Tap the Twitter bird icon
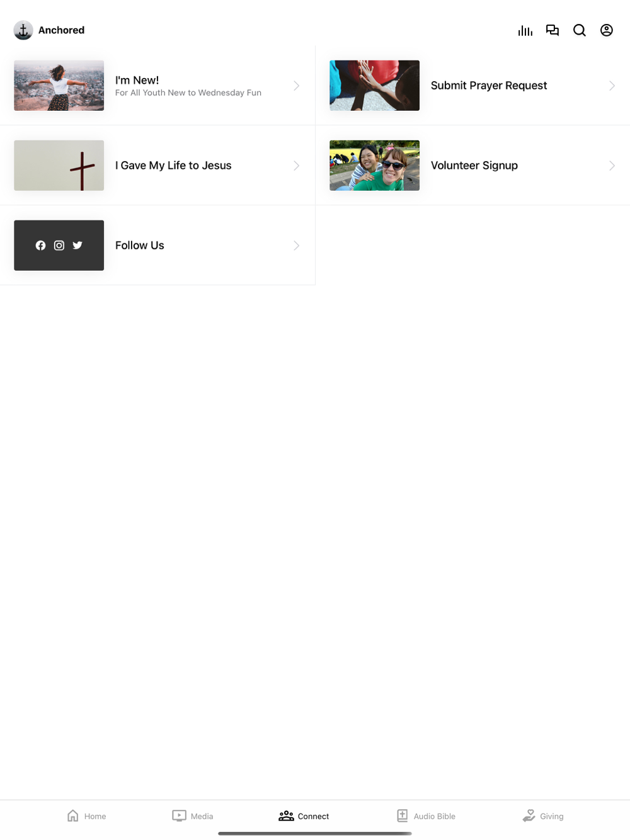 tap(77, 246)
